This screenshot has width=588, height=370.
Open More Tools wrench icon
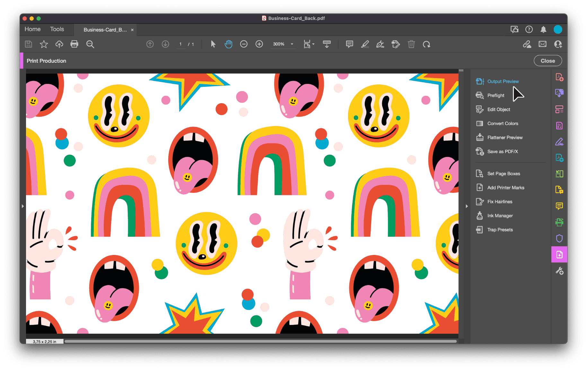(x=559, y=271)
